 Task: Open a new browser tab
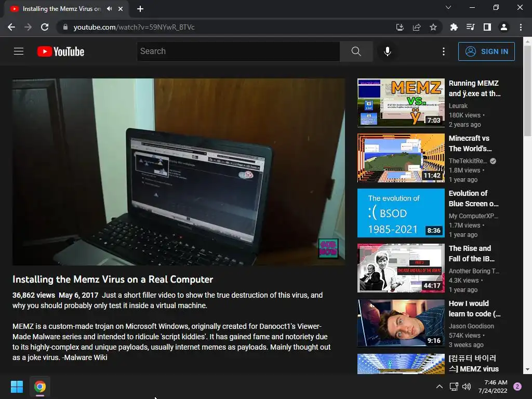click(140, 9)
